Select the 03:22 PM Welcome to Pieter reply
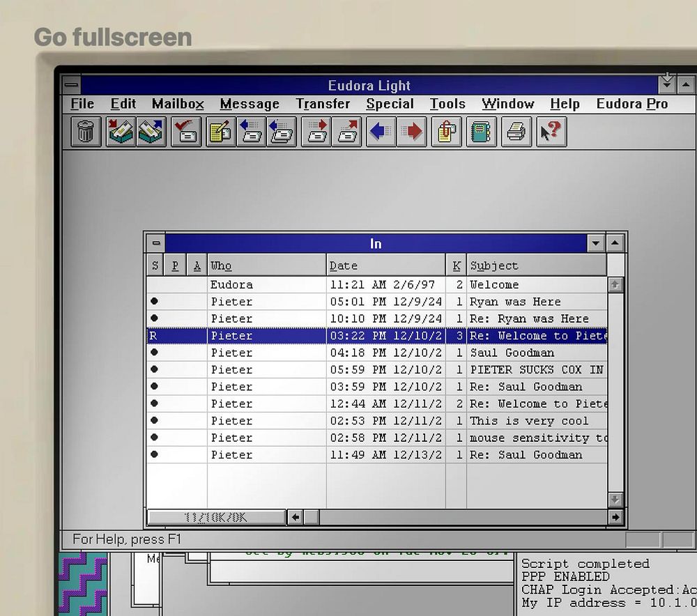Screen dimensions: 697x616 (x=376, y=336)
